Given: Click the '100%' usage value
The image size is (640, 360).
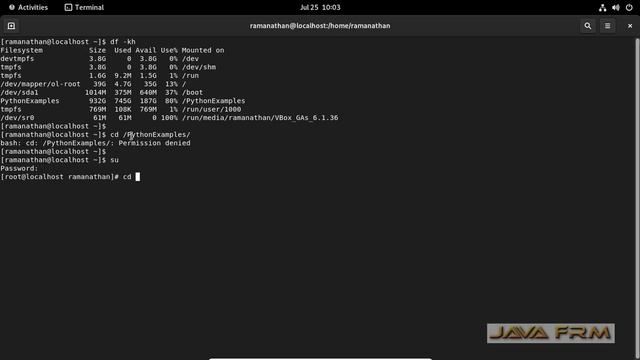Looking at the screenshot, I should [169, 118].
